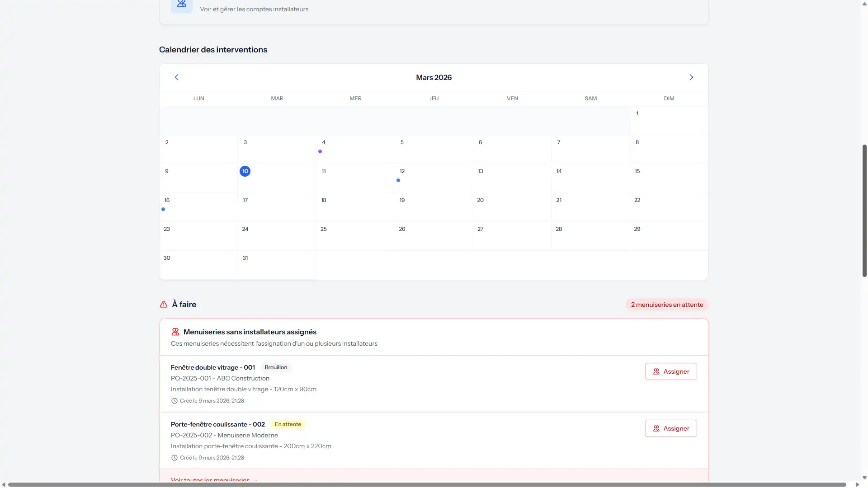Select March 31 in the calendar
This screenshot has height=488, width=868.
tap(245, 258)
